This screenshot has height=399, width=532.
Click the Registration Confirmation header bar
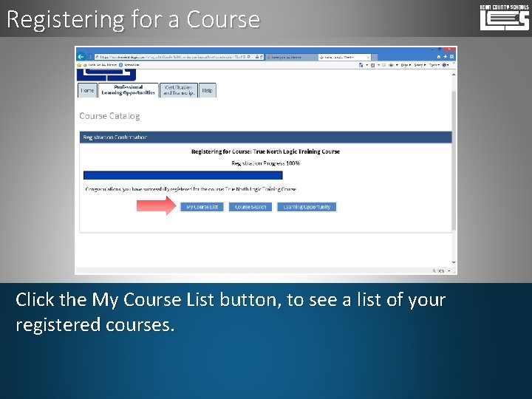click(x=266, y=137)
